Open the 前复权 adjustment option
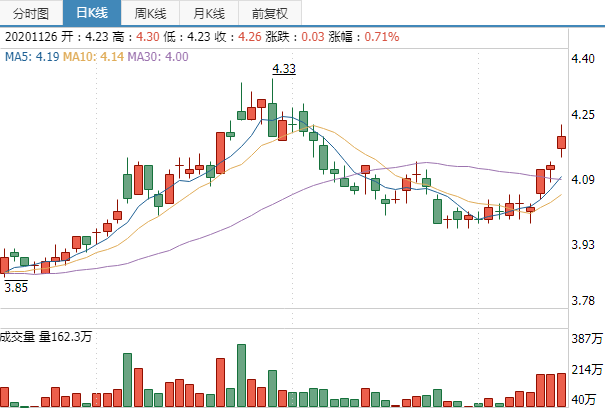This screenshot has height=408, width=605. pos(270,14)
